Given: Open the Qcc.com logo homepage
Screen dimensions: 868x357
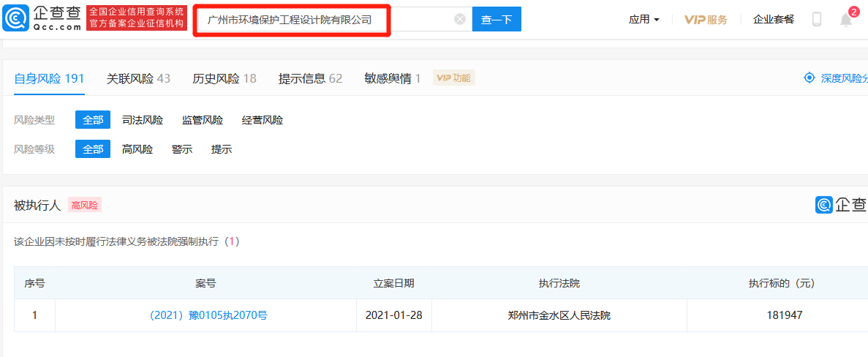Looking at the screenshot, I should coord(42,19).
